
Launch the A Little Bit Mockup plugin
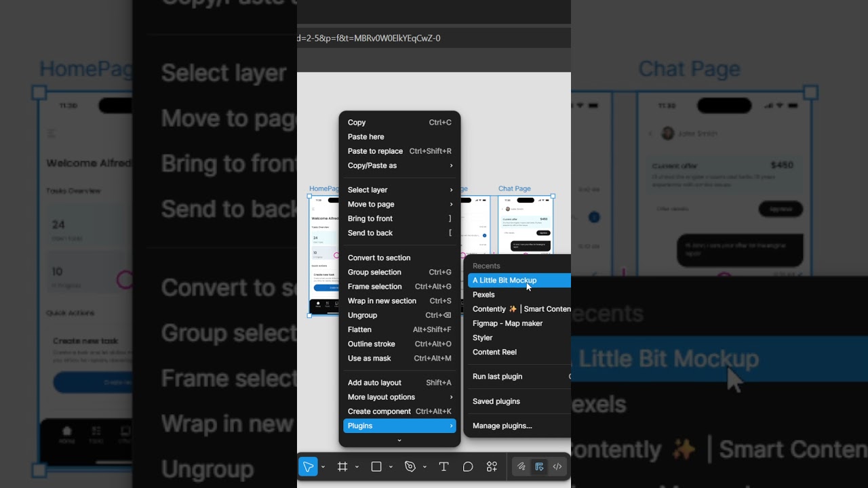(519, 281)
